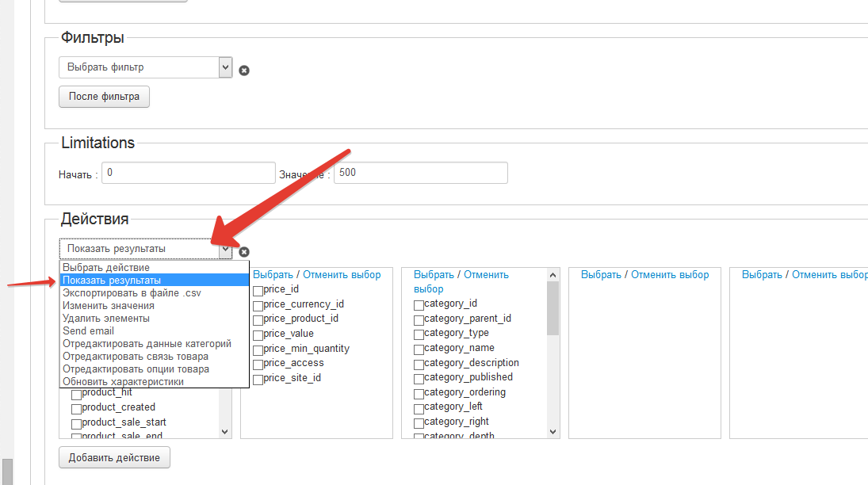Viewport: 868px width, 485px height.
Task: Click the 'После фильтра' button
Action: (x=104, y=97)
